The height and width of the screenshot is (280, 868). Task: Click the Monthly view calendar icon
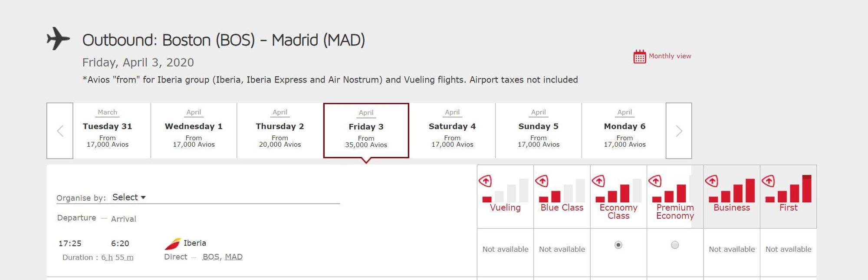(x=639, y=56)
